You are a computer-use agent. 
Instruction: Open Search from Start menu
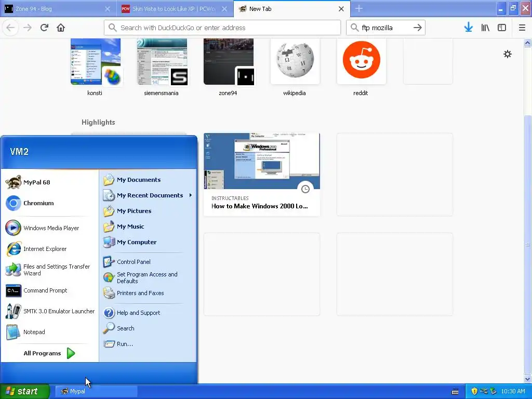coord(148,328)
